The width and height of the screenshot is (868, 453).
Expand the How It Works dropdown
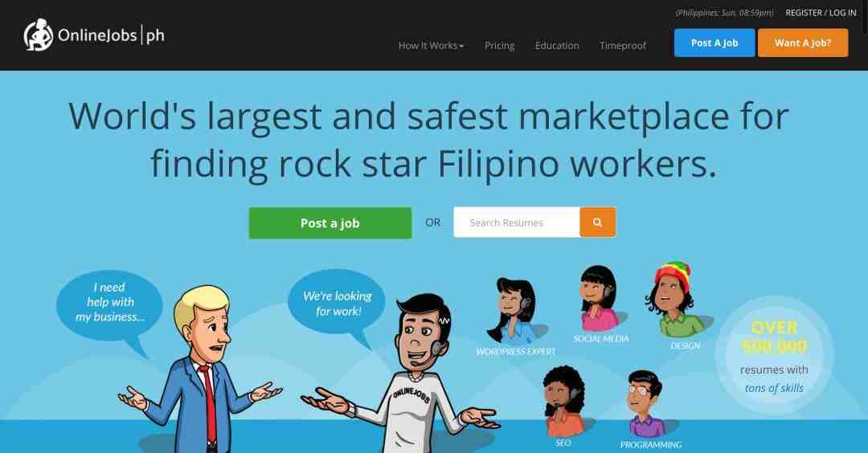(431, 46)
